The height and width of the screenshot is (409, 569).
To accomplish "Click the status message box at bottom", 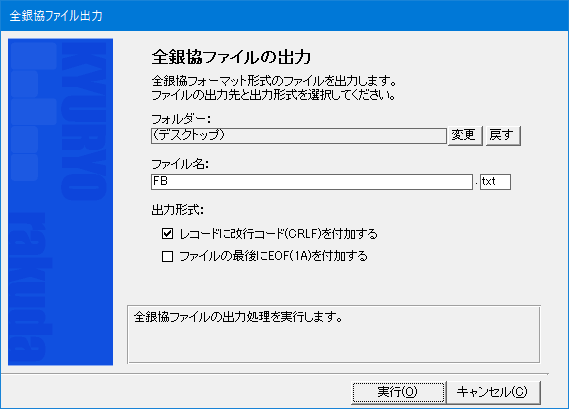I will (x=333, y=334).
